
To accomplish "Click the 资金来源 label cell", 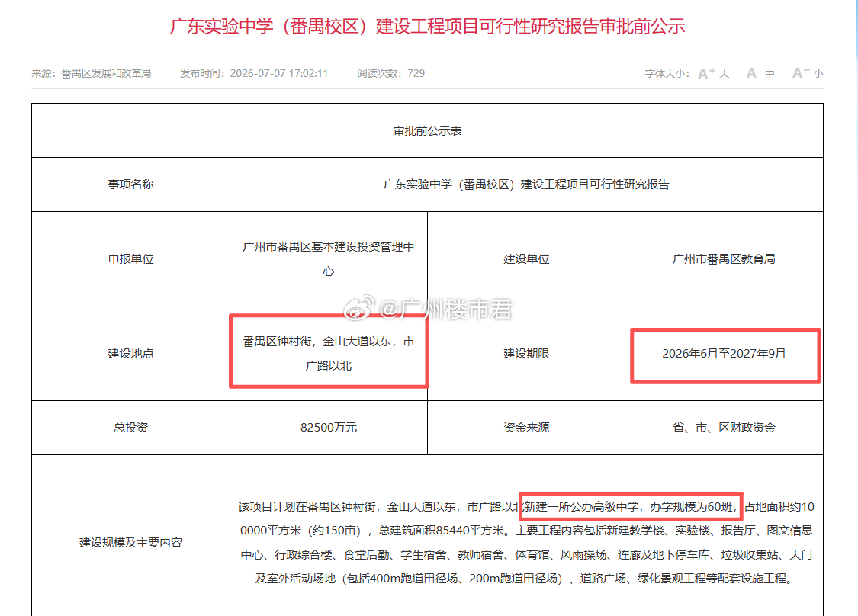I will tap(526, 427).
